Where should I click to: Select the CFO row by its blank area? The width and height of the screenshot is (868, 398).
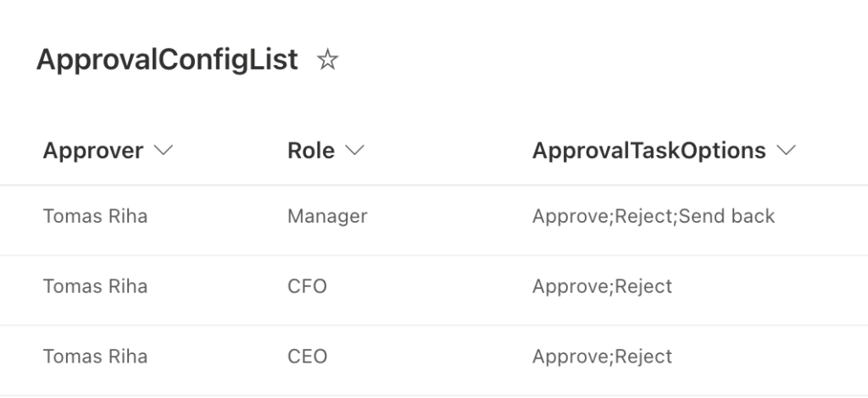(x=434, y=290)
